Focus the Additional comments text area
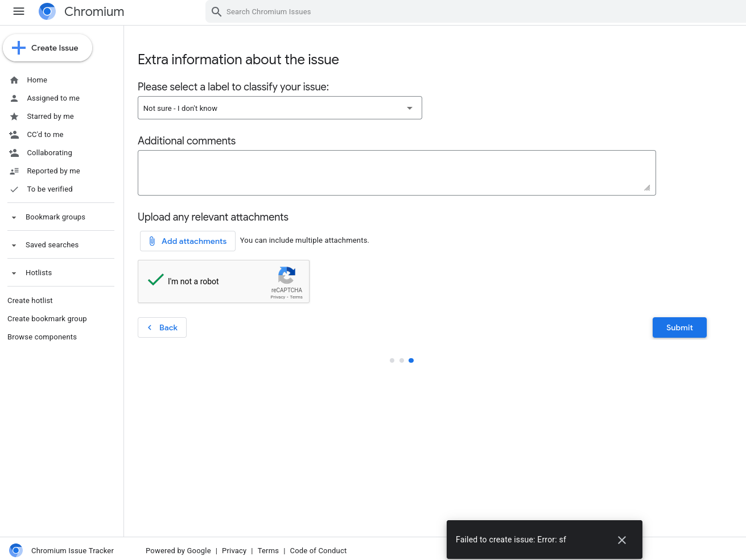This screenshot has height=560, width=746. [x=397, y=173]
